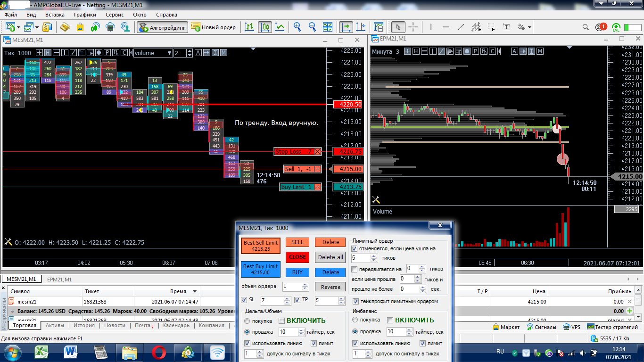Remove the Stop Loss order marker
644x362 pixels.
pyautogui.click(x=317, y=152)
